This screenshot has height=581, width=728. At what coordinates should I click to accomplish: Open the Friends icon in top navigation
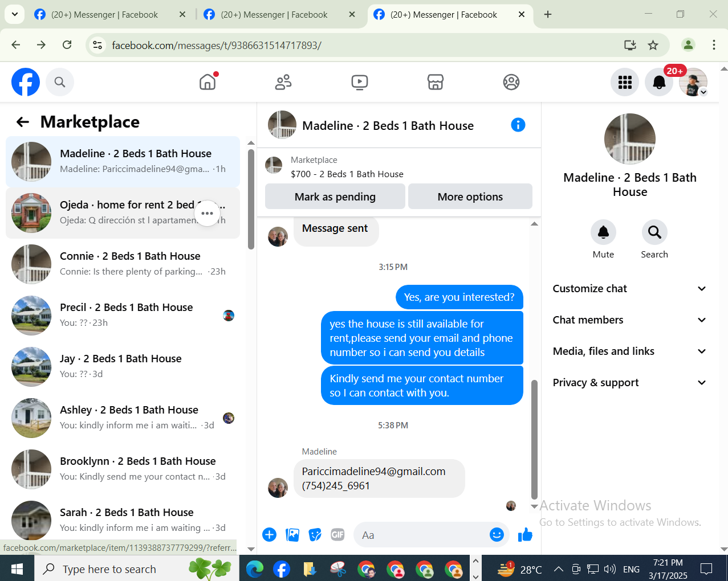(x=283, y=82)
